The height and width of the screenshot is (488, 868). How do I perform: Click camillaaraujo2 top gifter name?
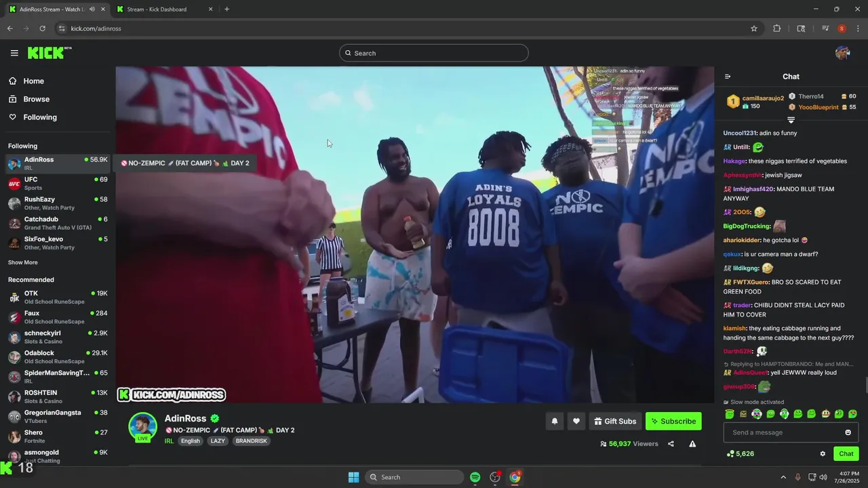[763, 98]
